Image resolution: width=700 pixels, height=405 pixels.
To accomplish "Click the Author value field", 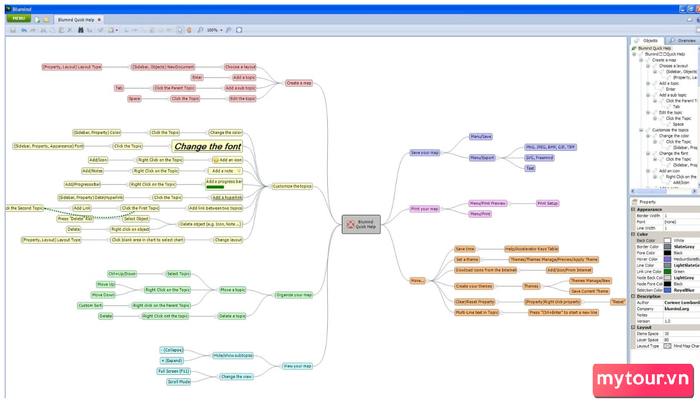I will pos(682,303).
